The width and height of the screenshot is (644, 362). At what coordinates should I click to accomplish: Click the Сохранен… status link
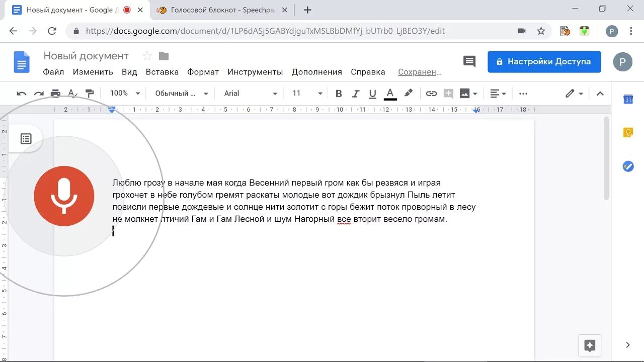coord(420,72)
